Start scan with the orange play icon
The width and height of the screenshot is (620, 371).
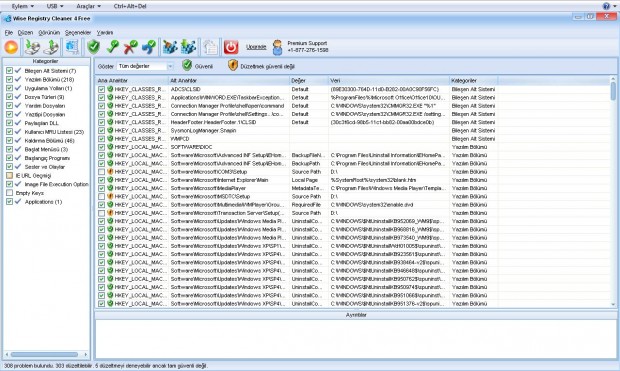pyautogui.click(x=11, y=47)
